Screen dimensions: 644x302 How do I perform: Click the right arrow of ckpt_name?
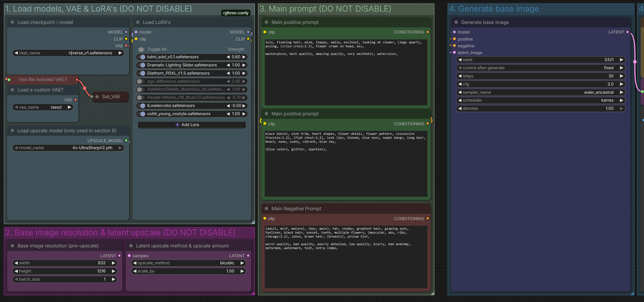[120, 53]
